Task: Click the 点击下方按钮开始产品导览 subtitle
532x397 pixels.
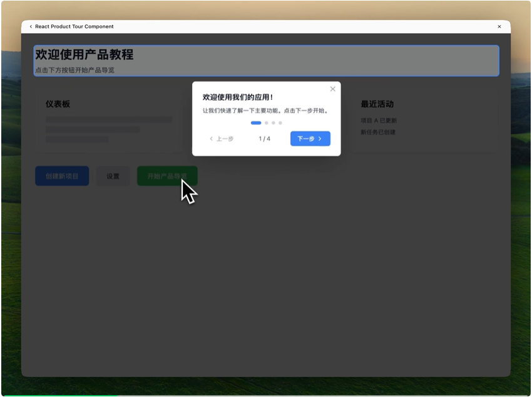Action: point(74,70)
